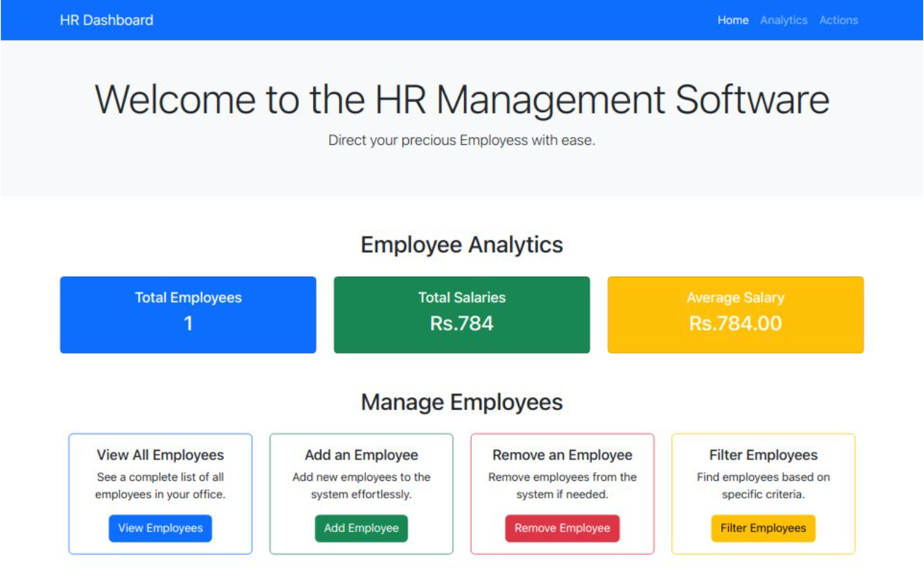This screenshot has height=576, width=924.
Task: Click 'Add new employees to the system effortlessly' text
Action: pyautogui.click(x=361, y=486)
